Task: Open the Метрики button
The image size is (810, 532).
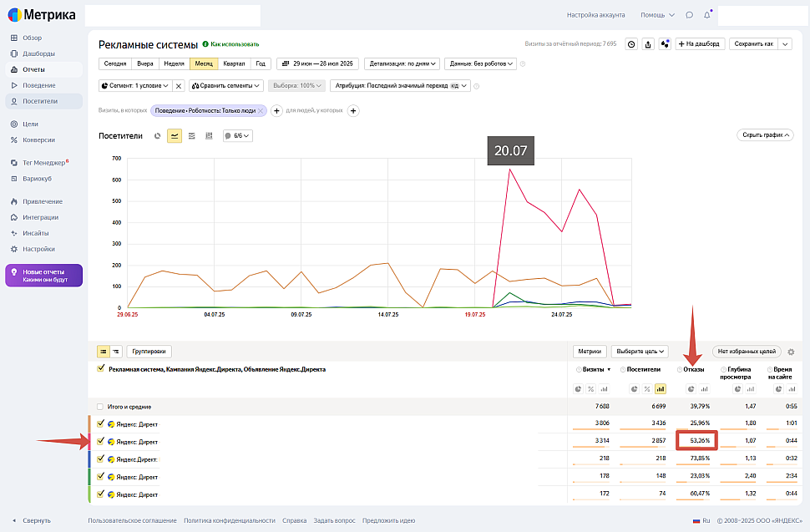Action: [590, 352]
